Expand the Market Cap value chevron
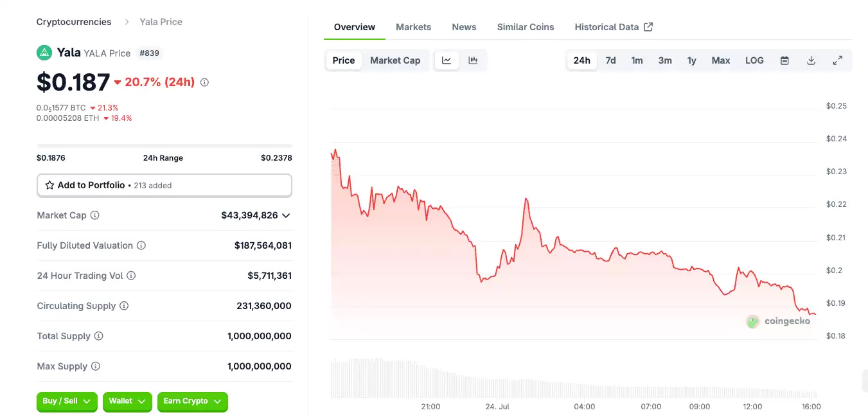Viewport: 868px width, 417px height. (286, 215)
